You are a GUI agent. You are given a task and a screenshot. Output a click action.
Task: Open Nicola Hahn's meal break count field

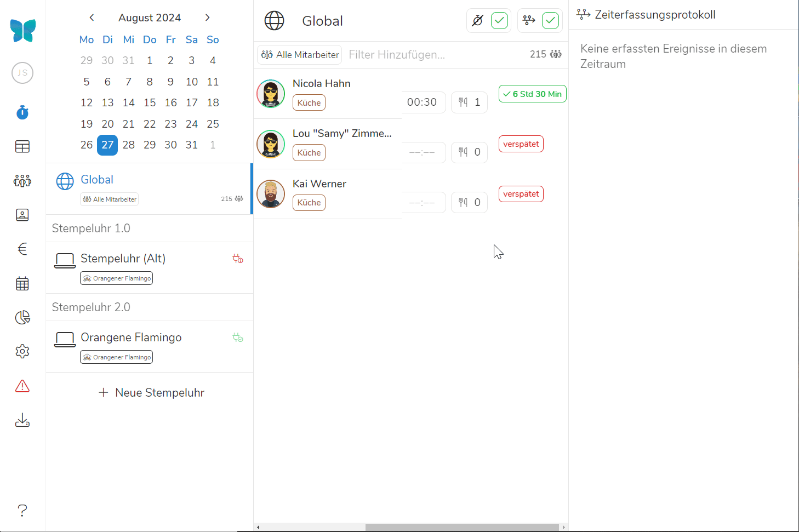point(469,102)
